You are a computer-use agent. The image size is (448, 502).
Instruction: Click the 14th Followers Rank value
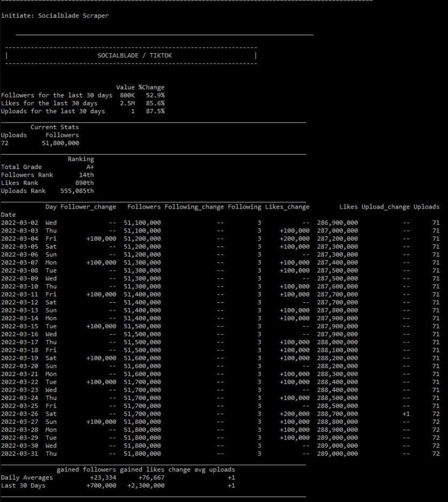[86, 175]
